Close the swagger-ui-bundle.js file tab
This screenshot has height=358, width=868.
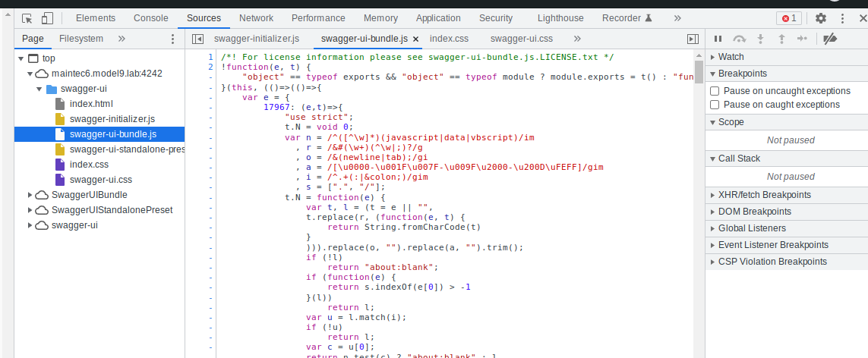click(415, 39)
